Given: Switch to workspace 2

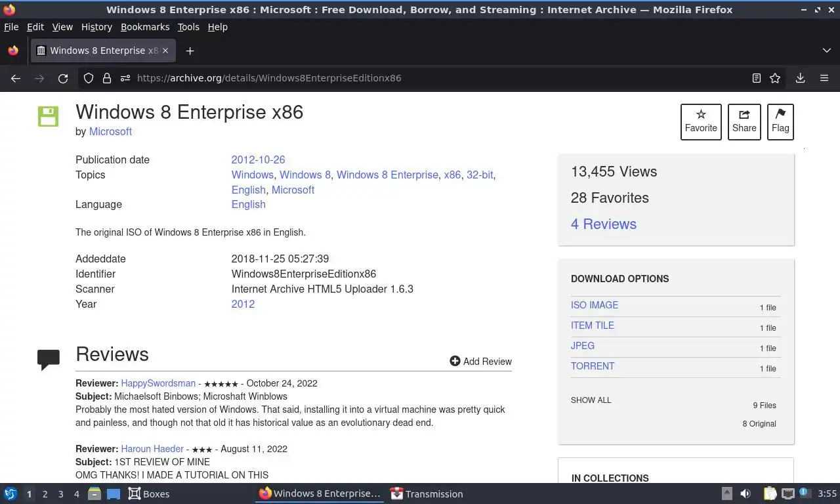Looking at the screenshot, I should click(x=45, y=494).
